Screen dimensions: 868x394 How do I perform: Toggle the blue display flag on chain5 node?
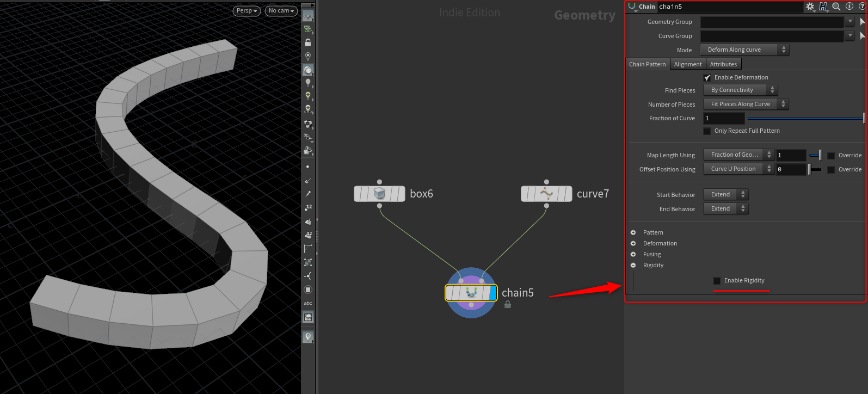pos(493,293)
